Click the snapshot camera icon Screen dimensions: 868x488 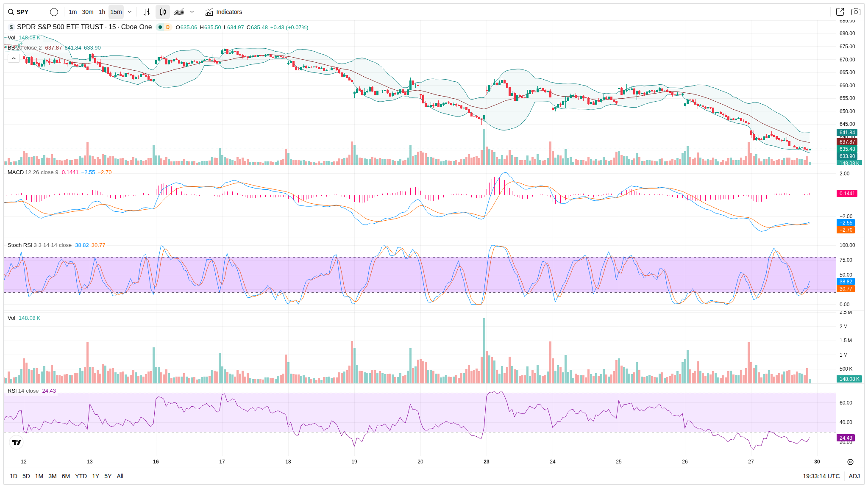(x=856, y=12)
